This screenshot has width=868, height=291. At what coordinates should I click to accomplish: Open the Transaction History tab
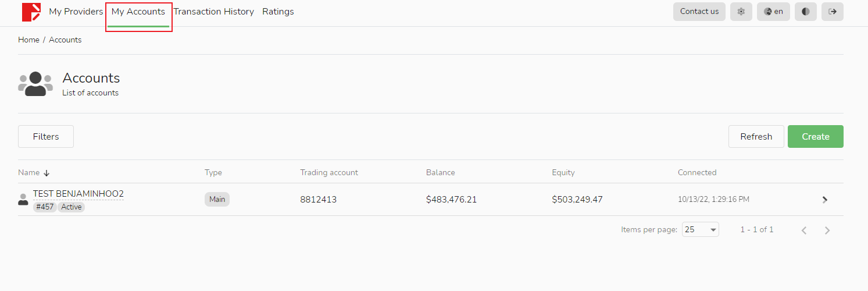click(213, 12)
